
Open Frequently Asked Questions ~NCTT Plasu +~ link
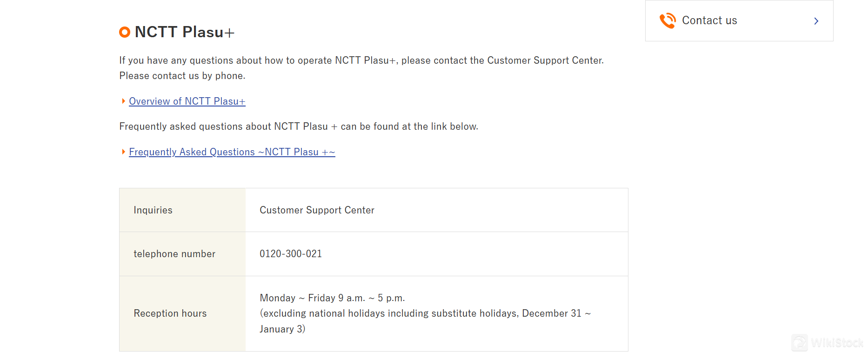pyautogui.click(x=232, y=152)
